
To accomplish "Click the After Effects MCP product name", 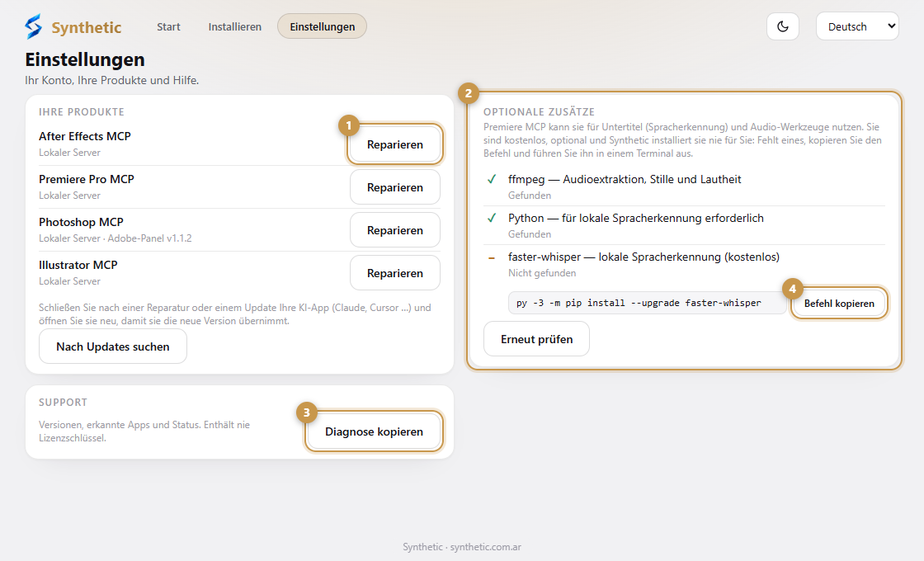I will click(85, 136).
